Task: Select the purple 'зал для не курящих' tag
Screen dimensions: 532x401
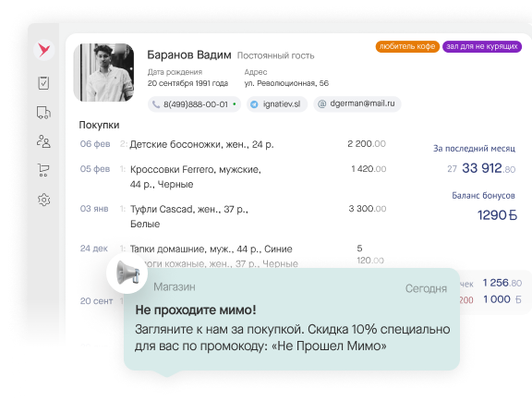Action: (482, 46)
